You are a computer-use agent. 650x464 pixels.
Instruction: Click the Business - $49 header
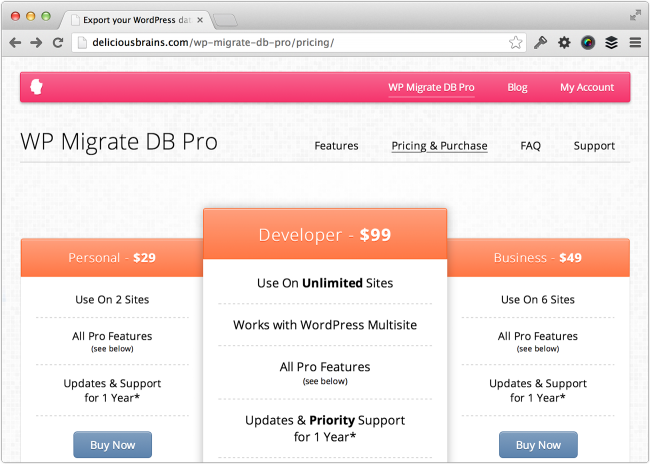(538, 258)
